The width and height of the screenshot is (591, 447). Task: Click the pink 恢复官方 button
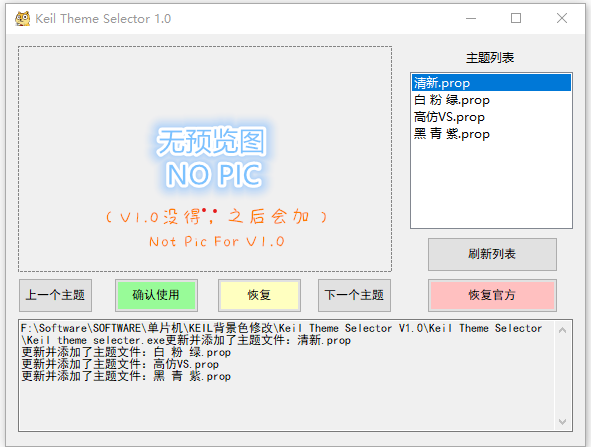pos(492,295)
